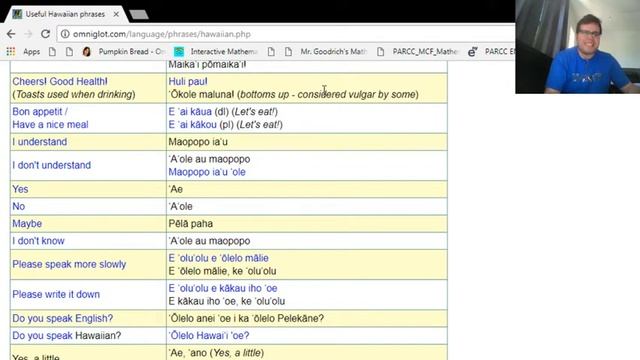Open the PARCC_MCF_Mathematics bookmark
Viewport: 640px width, 360px height.
[x=418, y=51]
